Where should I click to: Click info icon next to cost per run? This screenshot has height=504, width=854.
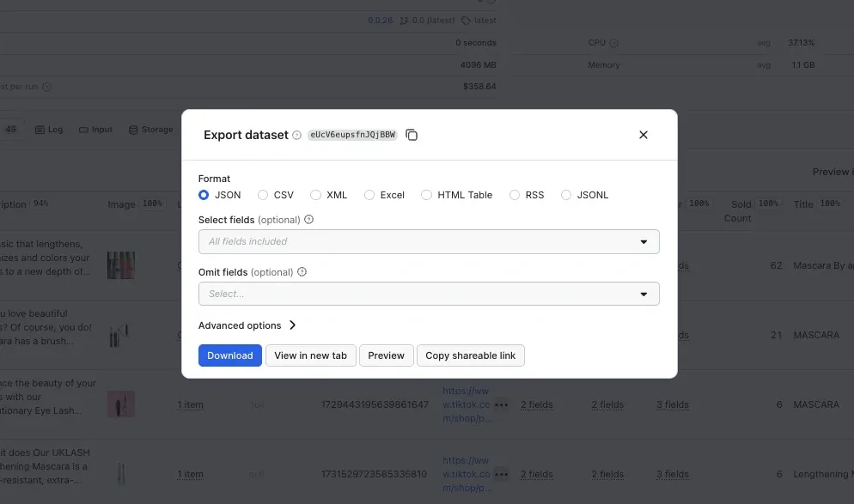(x=47, y=87)
